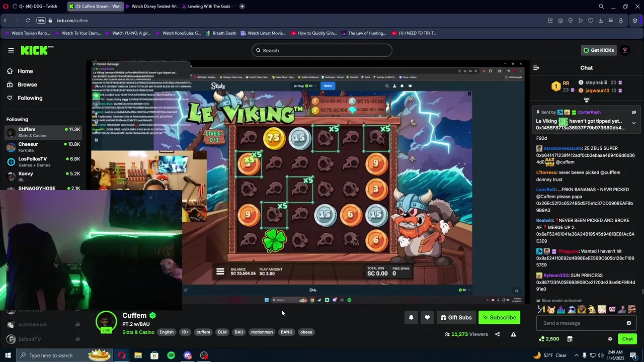Screen dimensions: 644x362
Task: Expand the gift leaderboard drop-down handle
Action: [x=587, y=100]
